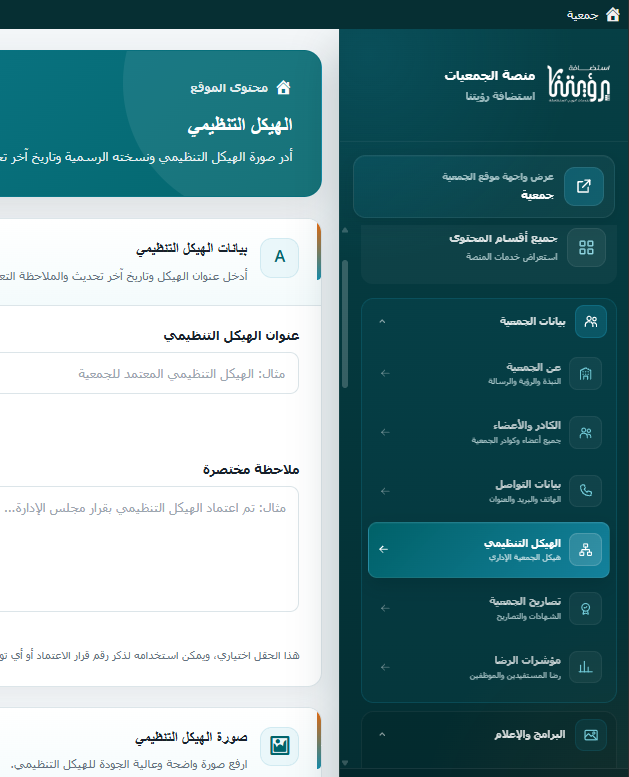This screenshot has width=629, height=777.
Task: Click the جمعية breadcrumb text
Action: point(582,15)
